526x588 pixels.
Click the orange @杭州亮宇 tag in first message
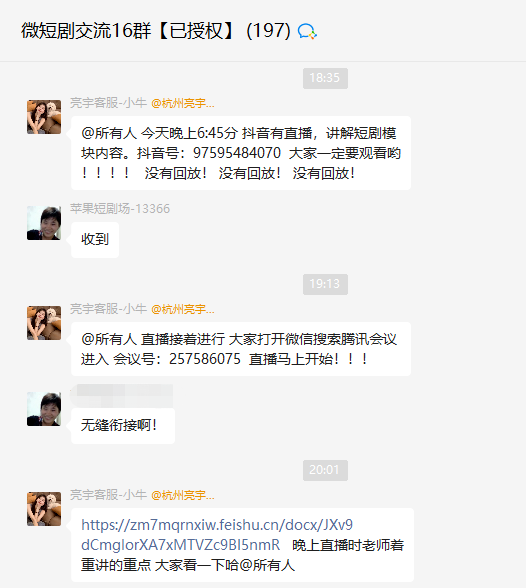pos(183,103)
